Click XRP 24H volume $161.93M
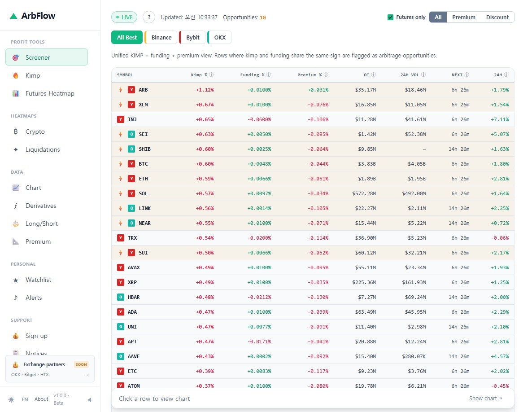The height and width of the screenshot is (412, 532). pos(414,282)
